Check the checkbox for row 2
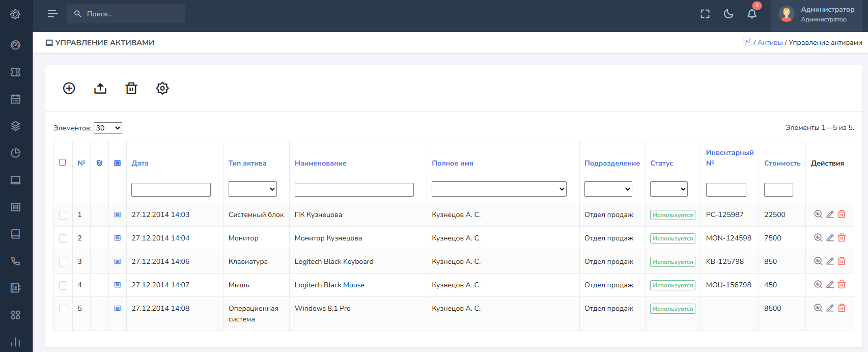 (x=63, y=238)
